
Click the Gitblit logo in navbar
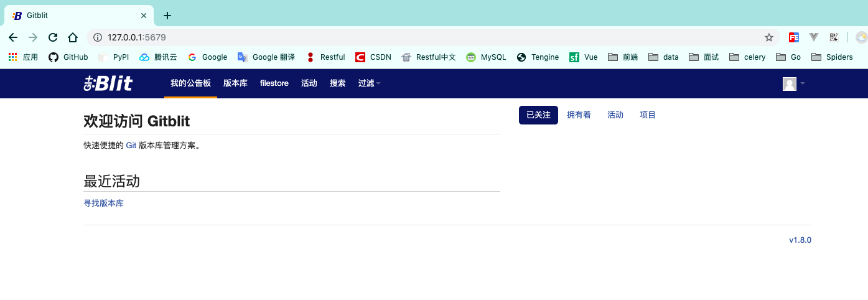pyautogui.click(x=108, y=83)
